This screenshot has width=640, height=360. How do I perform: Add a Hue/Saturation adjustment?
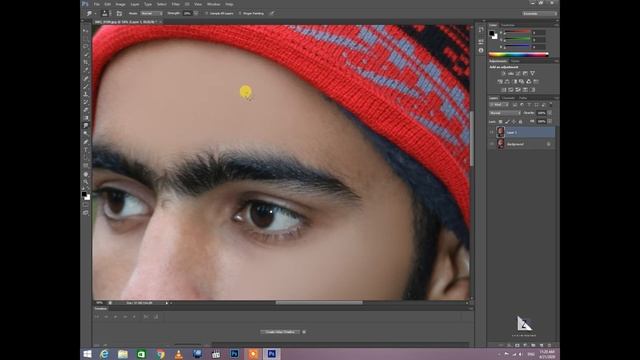coord(500,81)
